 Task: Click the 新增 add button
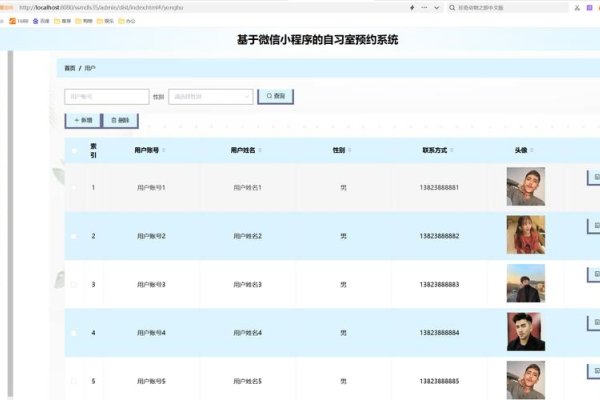pyautogui.click(x=83, y=121)
